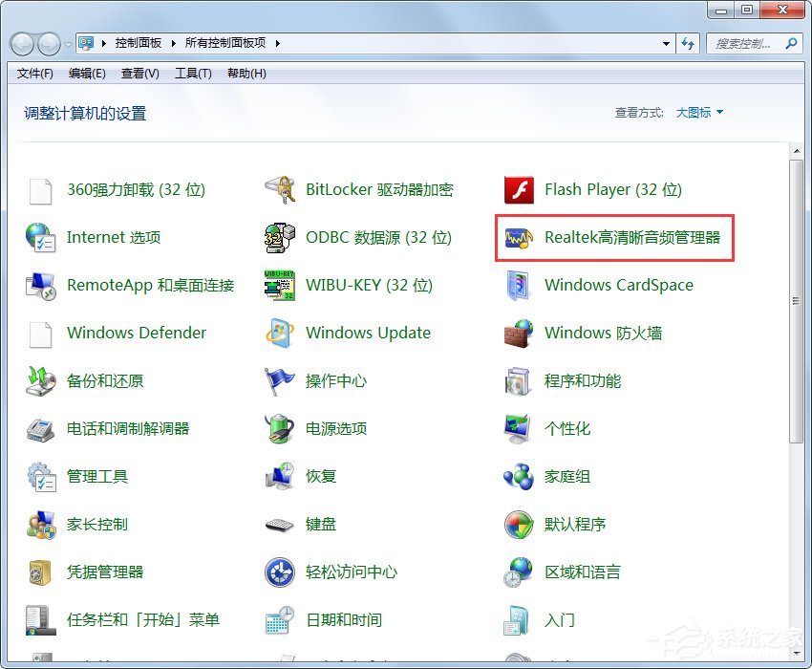Viewport: 812px width, 669px height.
Task: Expand the arrow before 控制面板 in address bar
Action: tap(103, 44)
